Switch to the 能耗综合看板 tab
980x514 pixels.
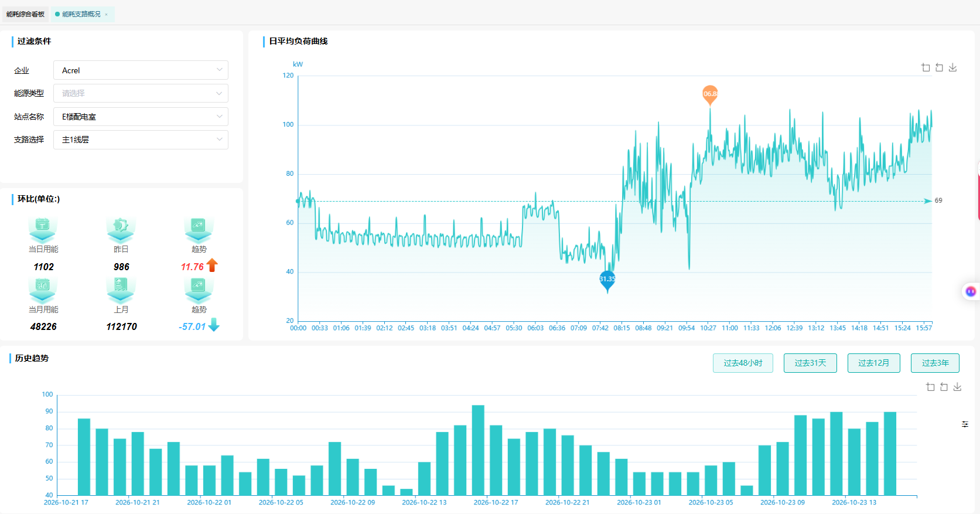point(25,14)
